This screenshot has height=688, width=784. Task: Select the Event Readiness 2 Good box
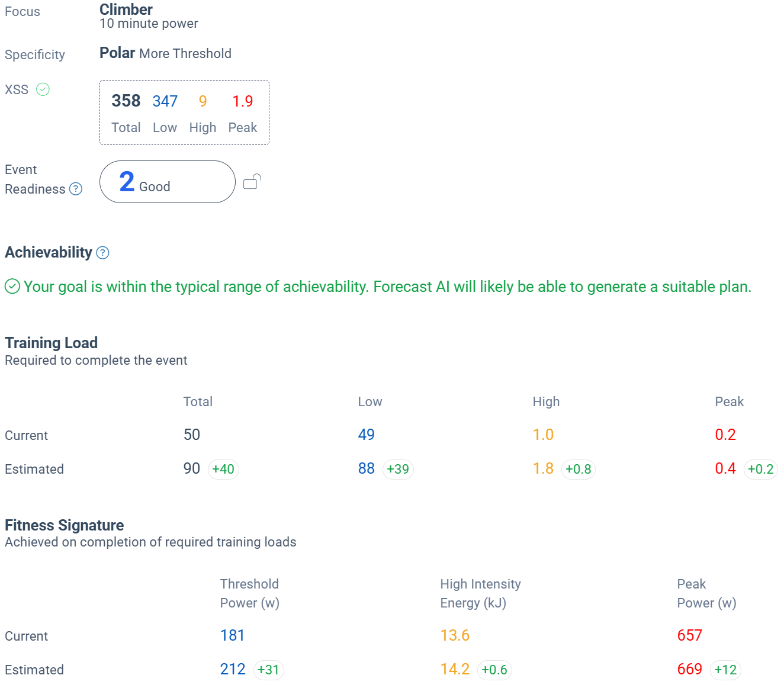[x=167, y=182]
